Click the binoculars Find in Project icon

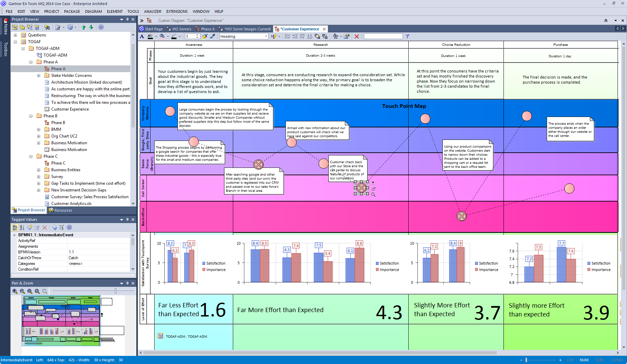(x=47, y=27)
